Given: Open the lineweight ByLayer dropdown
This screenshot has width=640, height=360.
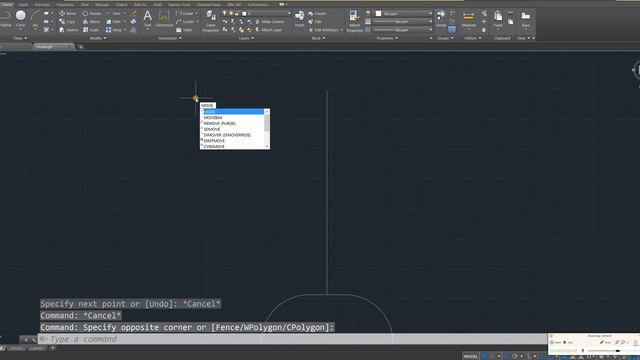Looking at the screenshot, I should point(403,22).
